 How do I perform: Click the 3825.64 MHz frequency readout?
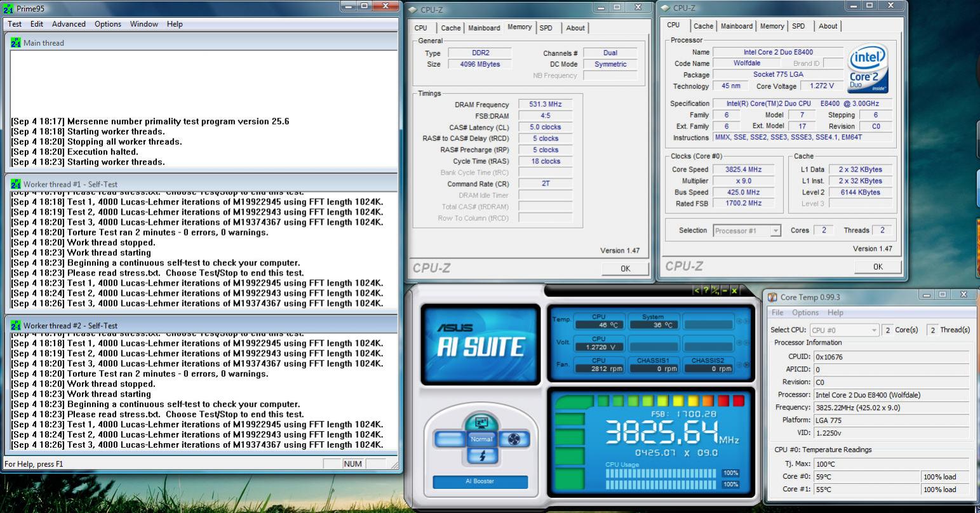point(671,433)
